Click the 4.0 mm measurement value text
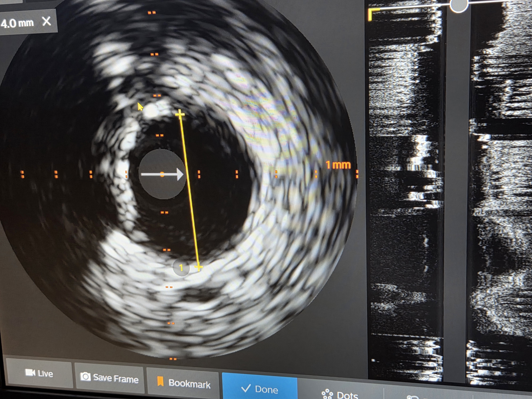 click(x=17, y=23)
